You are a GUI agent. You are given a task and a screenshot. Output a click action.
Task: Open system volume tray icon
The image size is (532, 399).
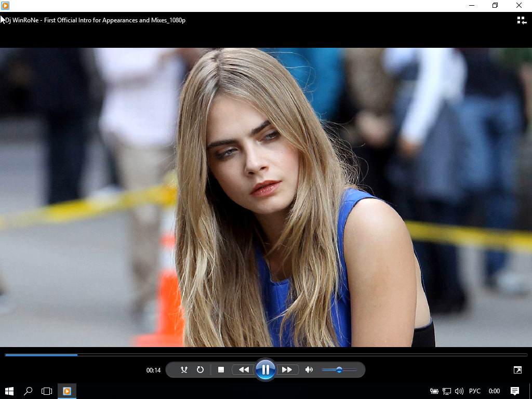(459, 391)
